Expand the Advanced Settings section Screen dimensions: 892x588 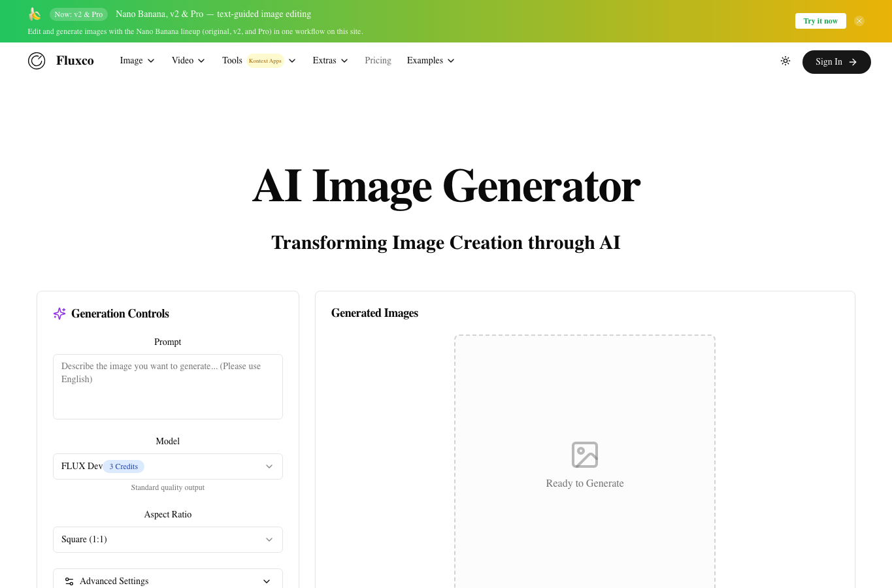pyautogui.click(x=168, y=581)
